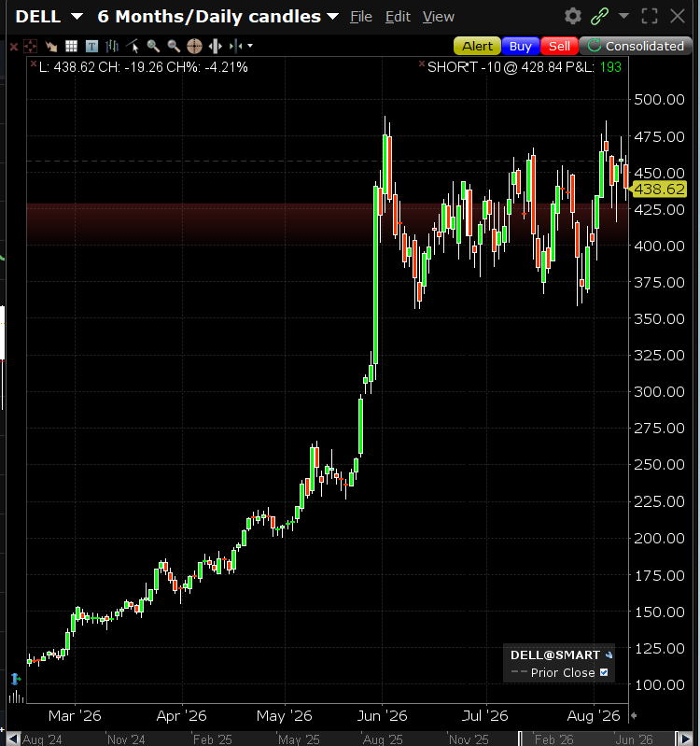Toggle the volume bars icon at bottom left
Screen dimensions: 700x746
pos(16,697)
